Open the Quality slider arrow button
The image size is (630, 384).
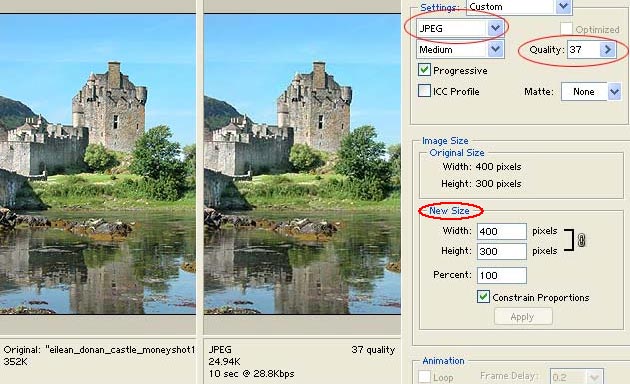pyautogui.click(x=608, y=49)
